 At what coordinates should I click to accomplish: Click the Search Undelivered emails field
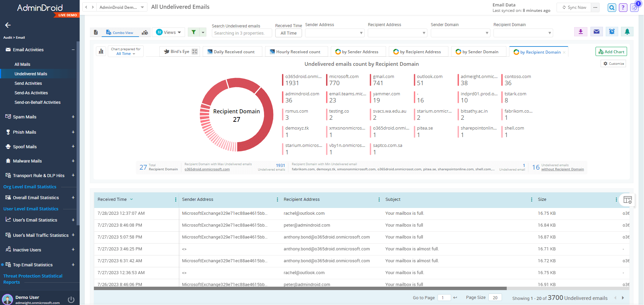[x=242, y=33]
